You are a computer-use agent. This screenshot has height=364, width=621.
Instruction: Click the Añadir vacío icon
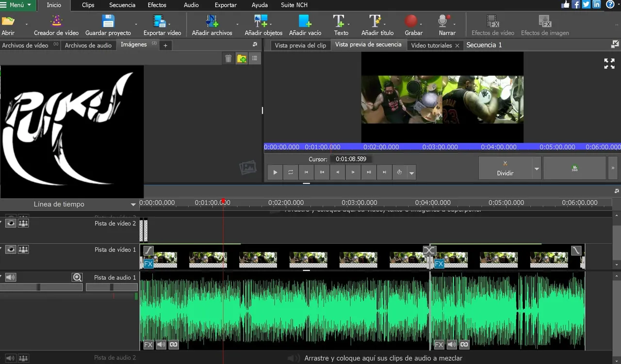[305, 21]
